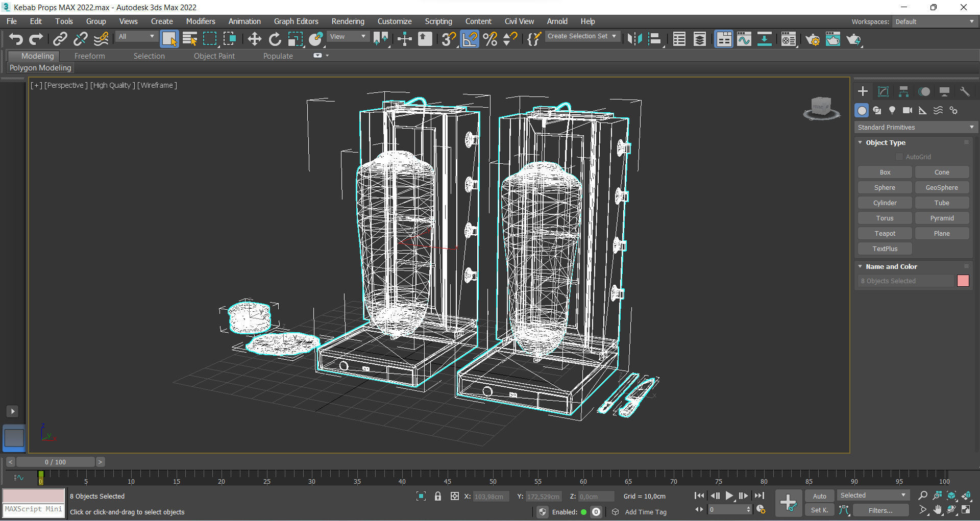The width and height of the screenshot is (980, 521).
Task: Open the Hierarchy panel tab
Action: click(x=903, y=91)
